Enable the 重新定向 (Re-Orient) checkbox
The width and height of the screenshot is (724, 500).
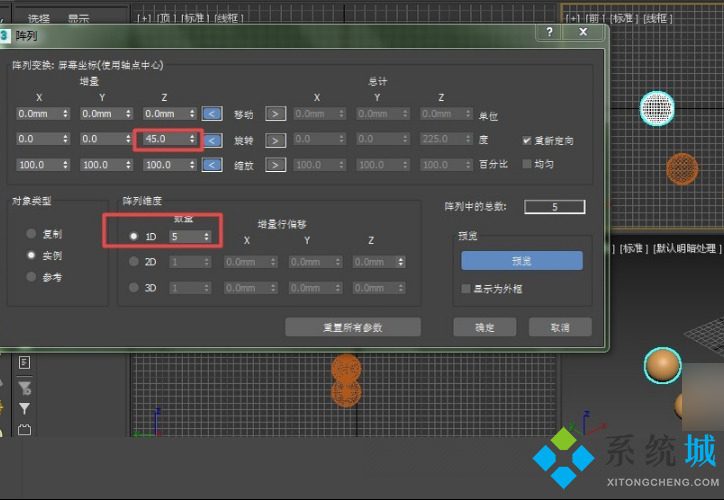pyautogui.click(x=527, y=140)
